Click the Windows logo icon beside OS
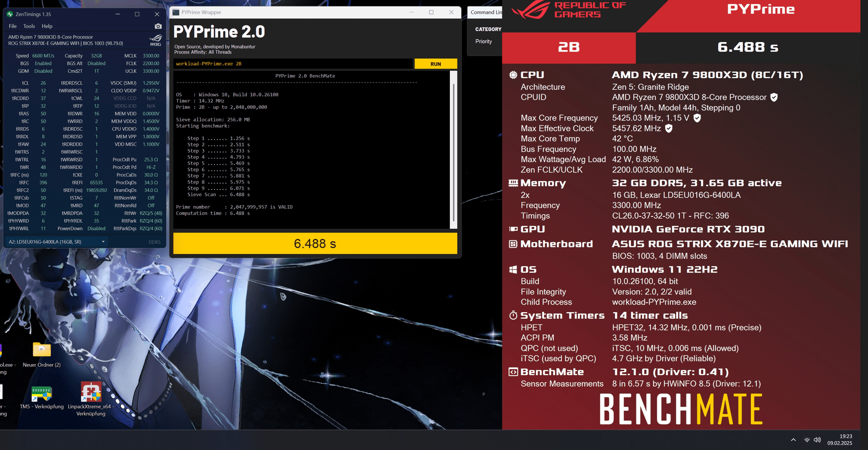868x450 pixels. pyautogui.click(x=513, y=270)
